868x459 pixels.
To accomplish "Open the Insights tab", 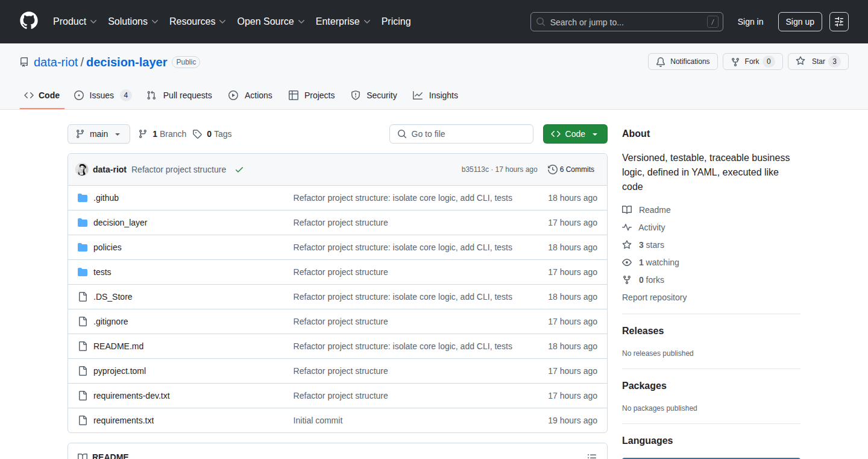I will click(x=436, y=95).
